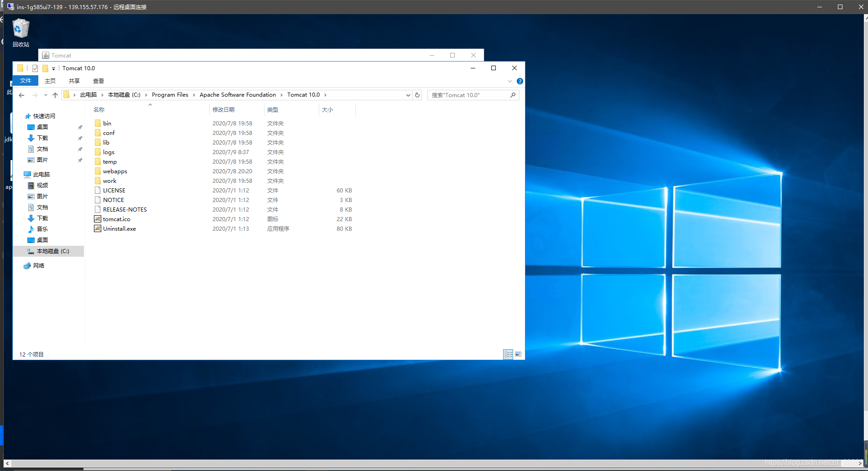Click the quick access Properties checkmark icon

[x=35, y=68]
